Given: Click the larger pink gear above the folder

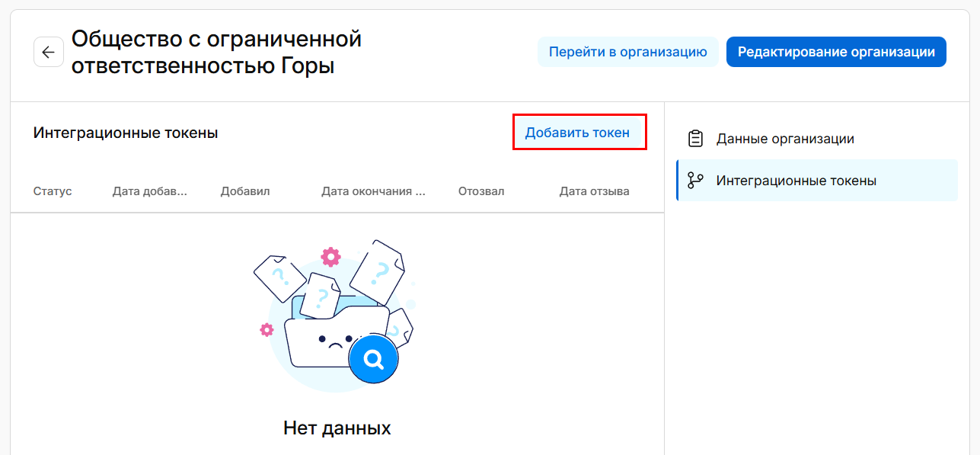Looking at the screenshot, I should (330, 257).
